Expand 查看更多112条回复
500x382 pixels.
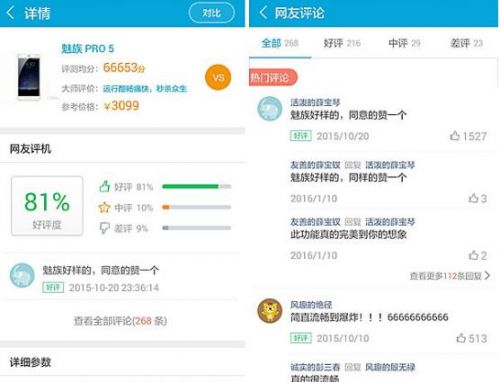pos(450,276)
